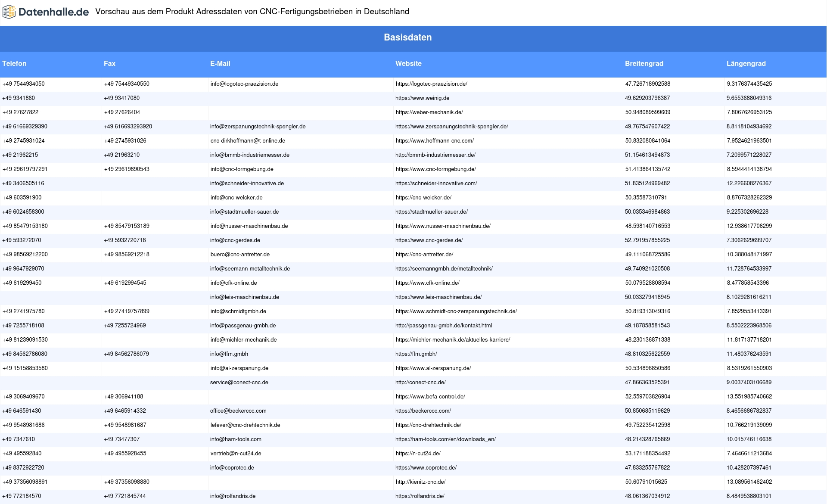Click phone number +49 9341860
Screen dimensions: 827x504
[x=19, y=98]
